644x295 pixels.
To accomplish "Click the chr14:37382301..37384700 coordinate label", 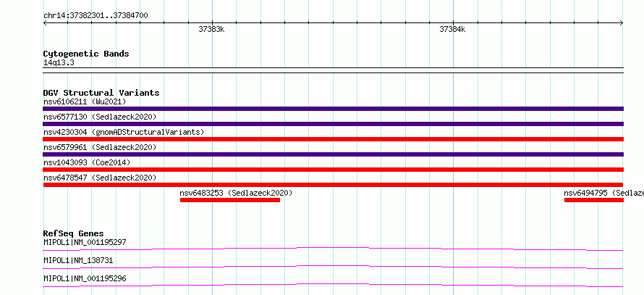I will [x=96, y=16].
